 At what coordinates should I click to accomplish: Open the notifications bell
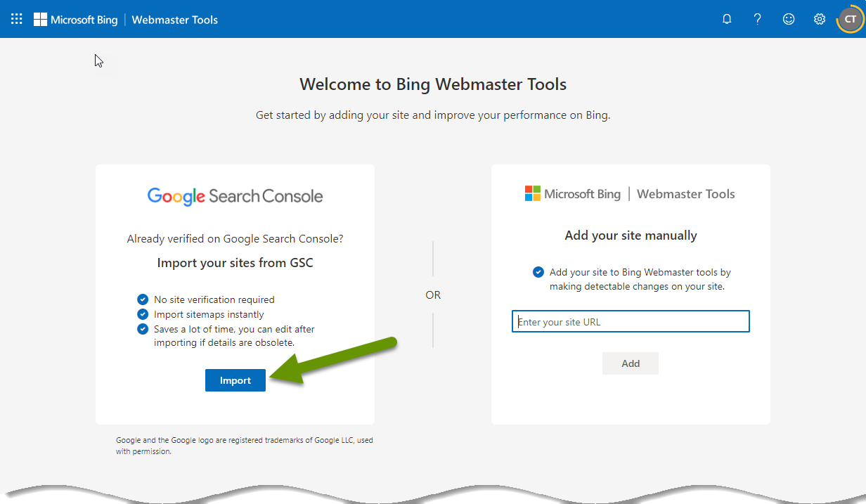[726, 19]
